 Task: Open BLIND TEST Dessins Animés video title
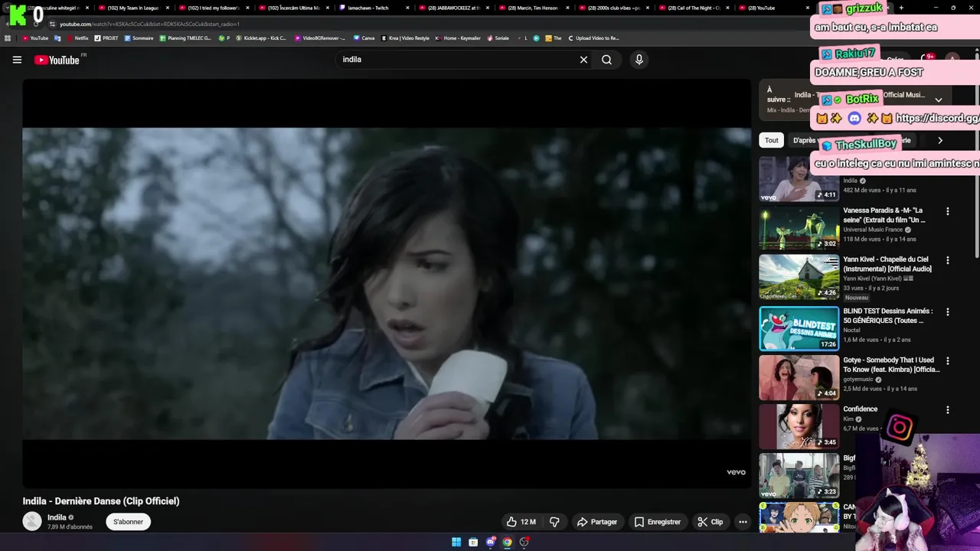point(888,315)
